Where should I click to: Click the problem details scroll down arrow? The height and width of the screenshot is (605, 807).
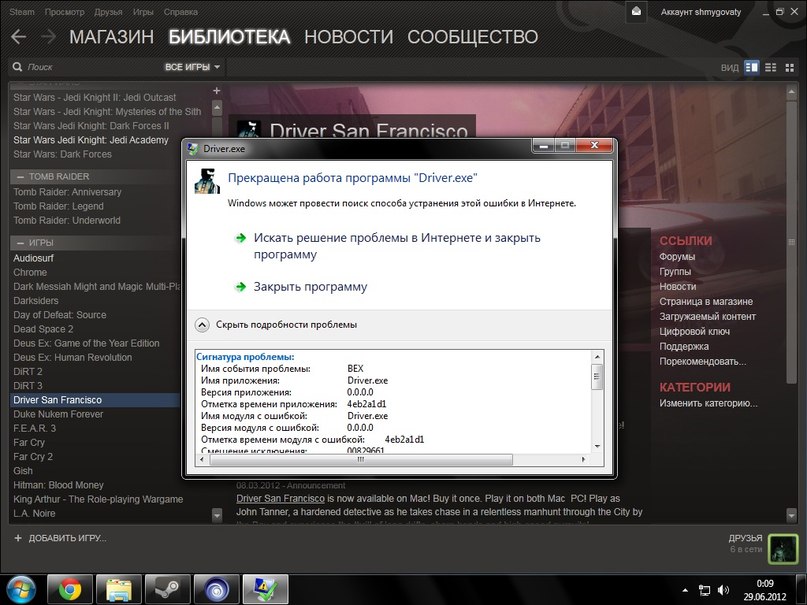point(597,446)
